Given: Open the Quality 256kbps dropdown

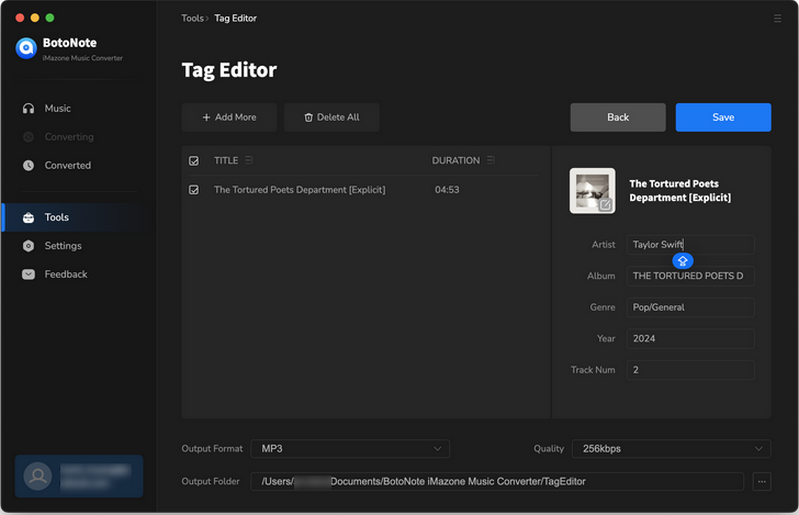Looking at the screenshot, I should point(671,449).
